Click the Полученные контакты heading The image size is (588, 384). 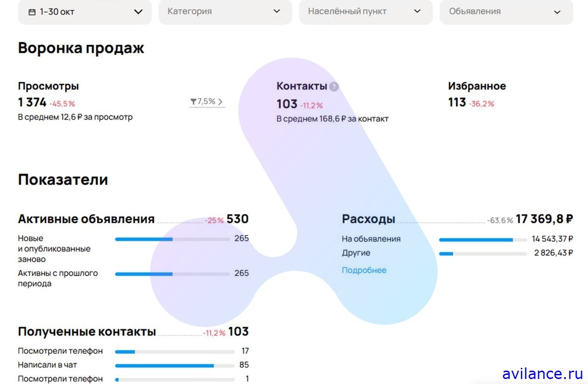pos(87,332)
